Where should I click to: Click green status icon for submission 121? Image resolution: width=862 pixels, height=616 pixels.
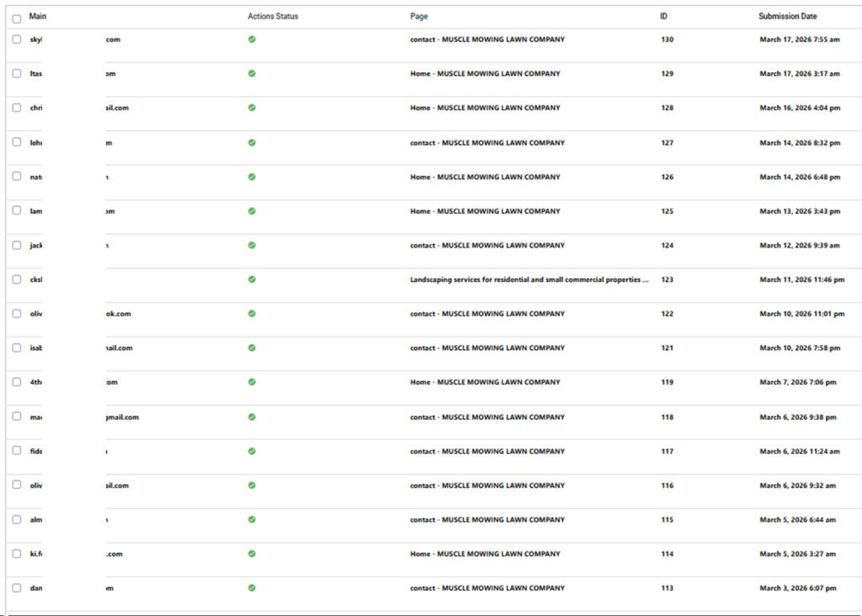252,348
